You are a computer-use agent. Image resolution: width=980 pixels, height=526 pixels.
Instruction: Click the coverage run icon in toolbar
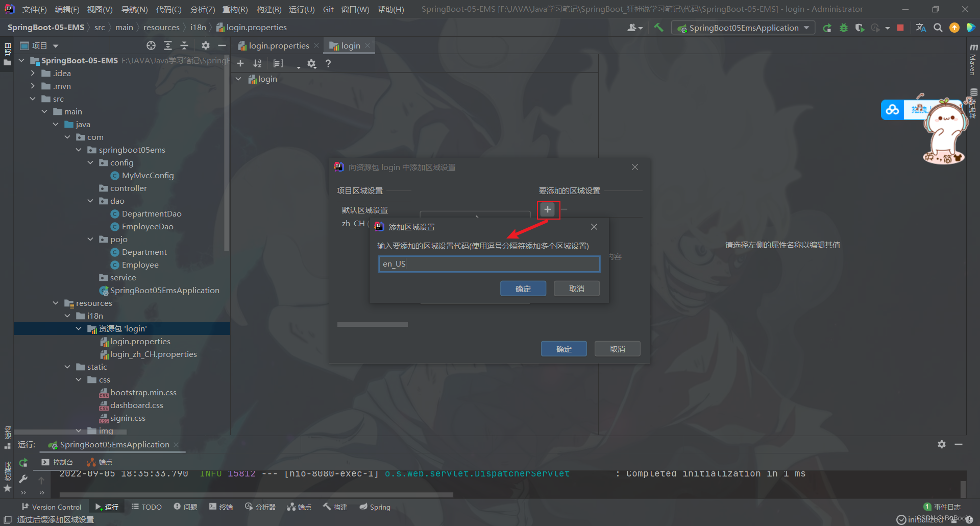pos(860,28)
